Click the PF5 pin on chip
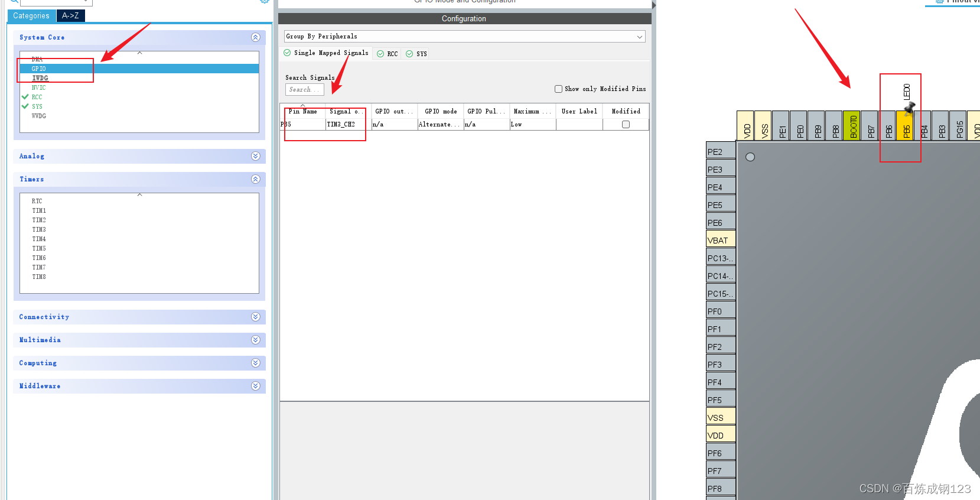This screenshot has height=500, width=980. 721,399
